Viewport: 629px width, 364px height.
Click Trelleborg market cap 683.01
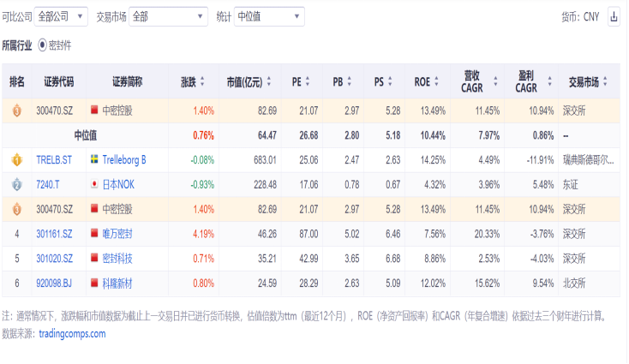265,160
